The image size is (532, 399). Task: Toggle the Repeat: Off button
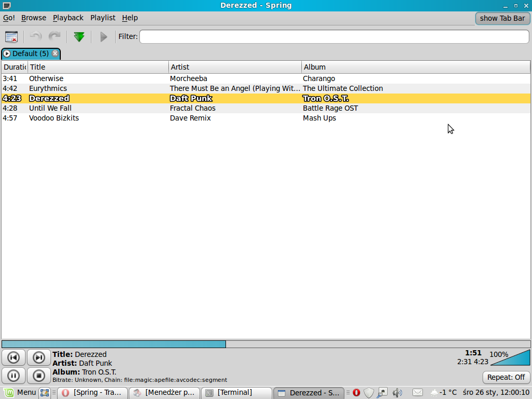point(506,377)
